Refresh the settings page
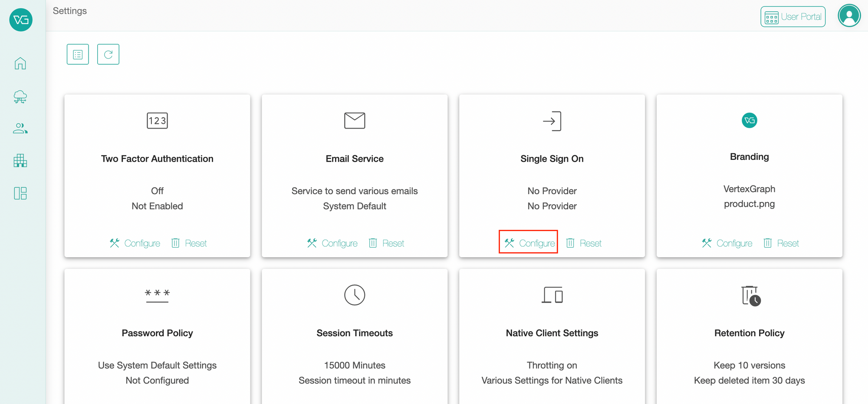 click(108, 54)
